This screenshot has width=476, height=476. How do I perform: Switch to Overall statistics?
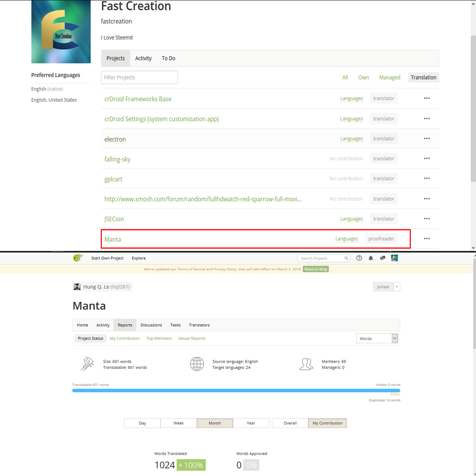click(290, 423)
